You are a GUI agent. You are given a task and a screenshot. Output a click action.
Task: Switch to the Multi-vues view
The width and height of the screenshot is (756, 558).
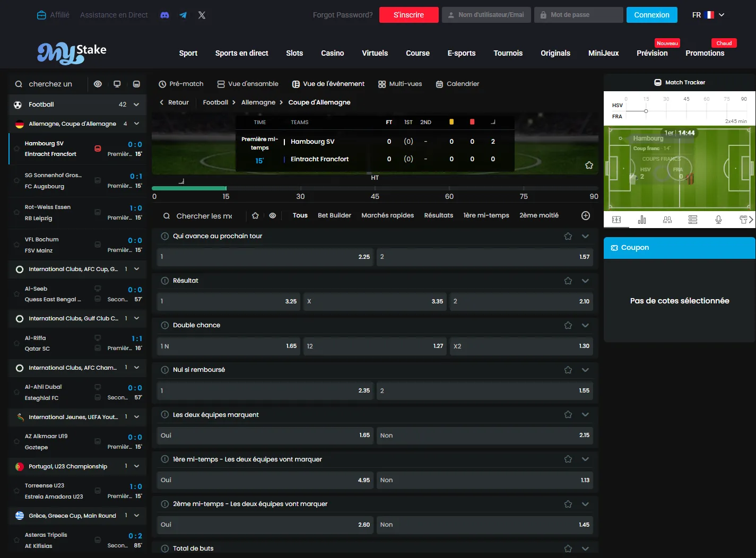pyautogui.click(x=400, y=84)
